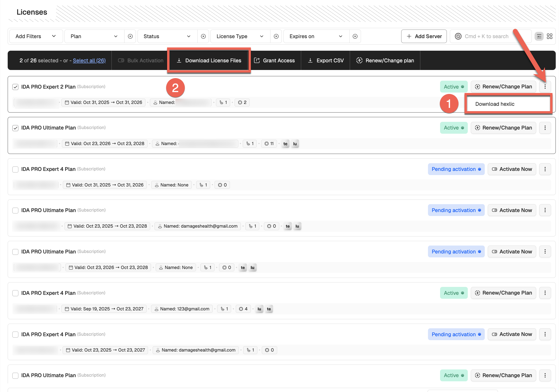
Task: Click the Add Server button
Action: [424, 36]
